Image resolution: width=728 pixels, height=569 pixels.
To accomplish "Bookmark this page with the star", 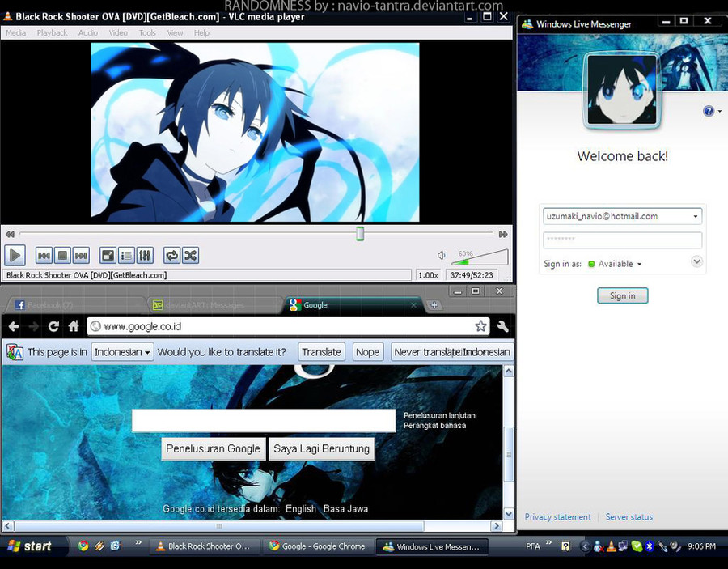I will pos(480,326).
